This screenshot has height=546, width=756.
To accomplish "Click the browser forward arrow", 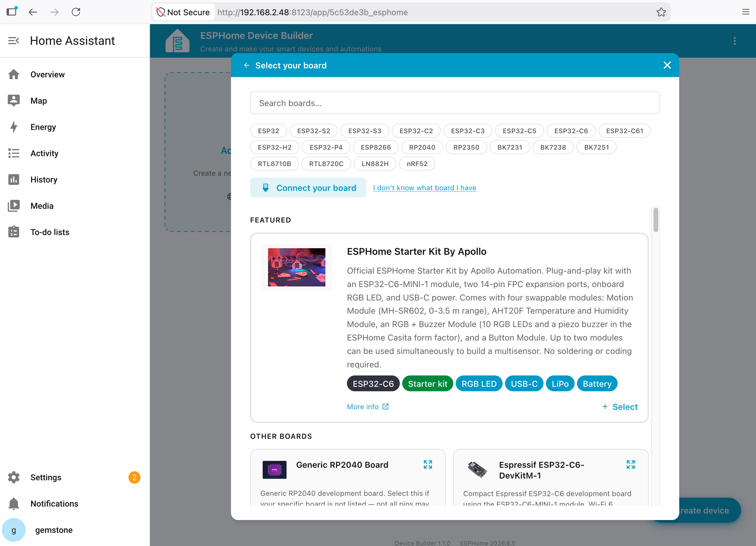I will point(54,12).
